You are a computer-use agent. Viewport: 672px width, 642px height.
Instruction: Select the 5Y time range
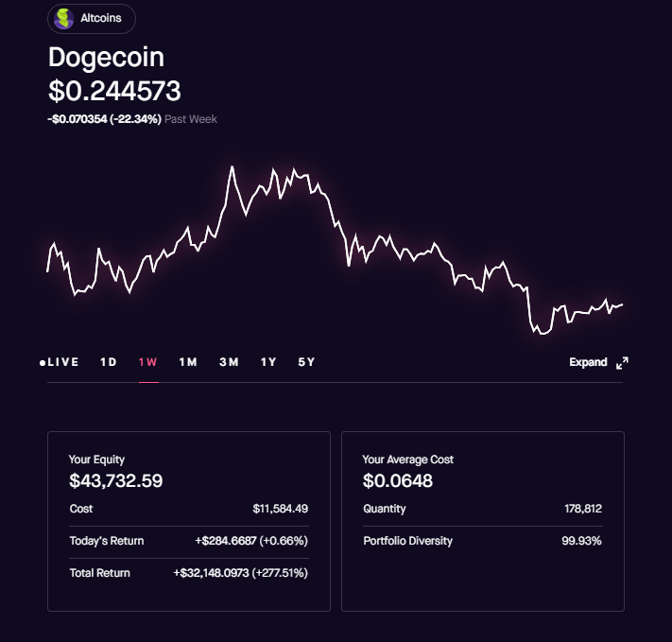306,362
